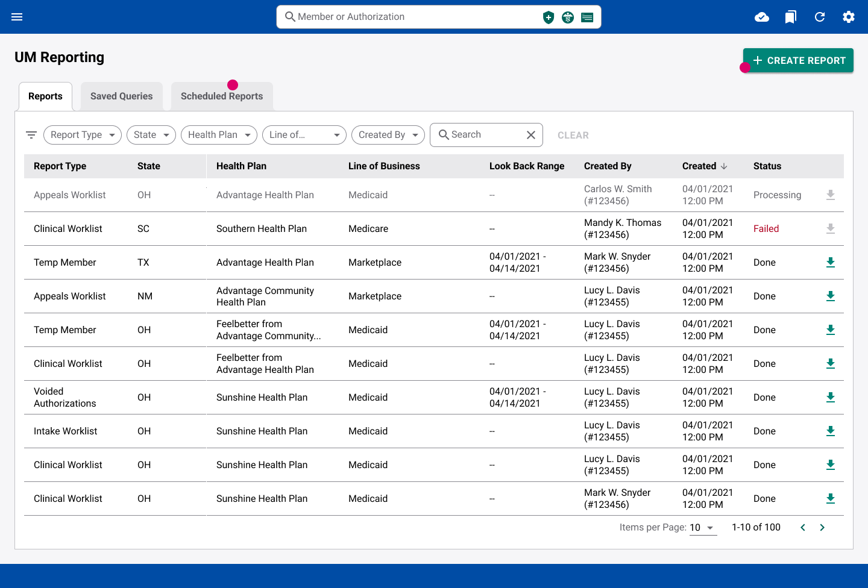Go to the previous page of results
This screenshot has width=868, height=588.
click(x=803, y=528)
